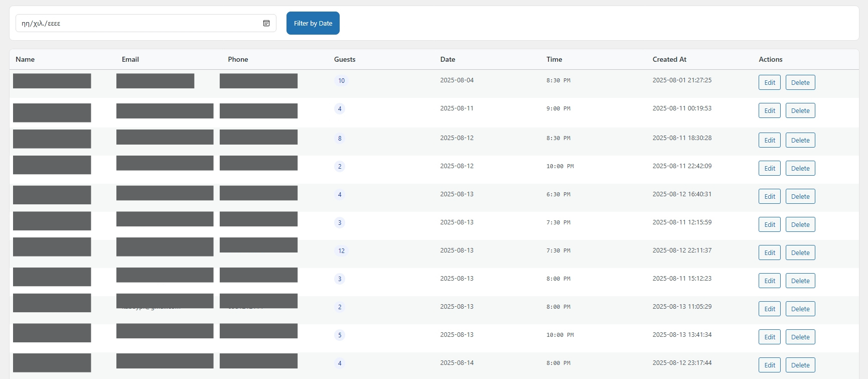This screenshot has width=868, height=379.
Task: Select the 9:00 PM time cell
Action: (x=558, y=108)
